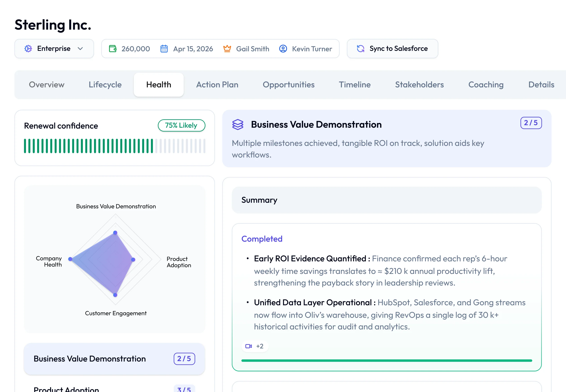The image size is (566, 392).
Task: Click the Company Health radar point
Action: (70, 259)
